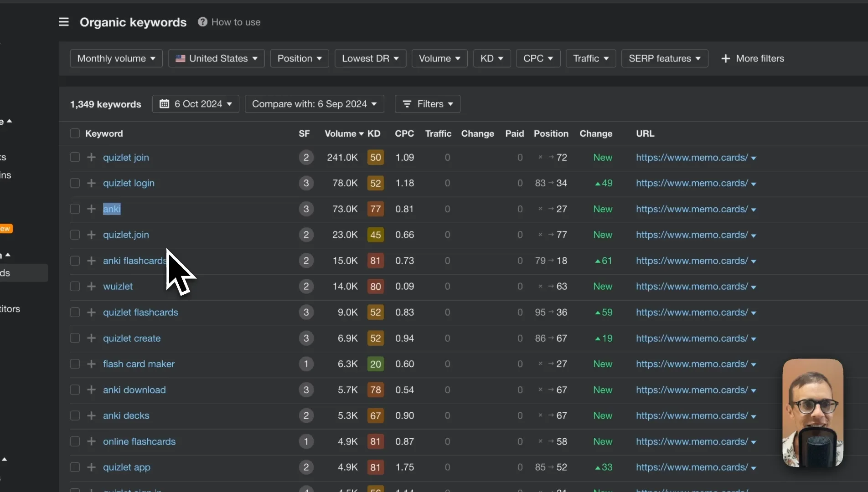Open the Monthly volume dropdown

[x=116, y=58]
